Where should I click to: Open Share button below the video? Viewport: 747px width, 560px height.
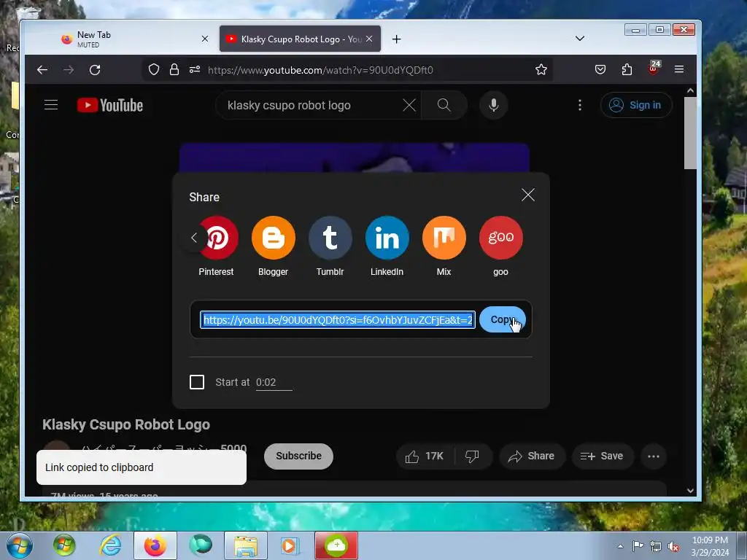[x=532, y=456]
